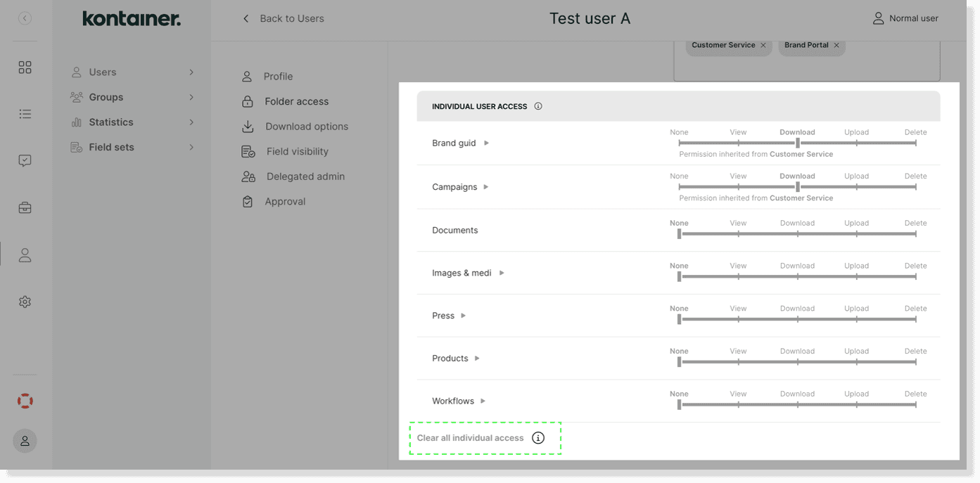Remove the Brand Portal tag

(836, 45)
